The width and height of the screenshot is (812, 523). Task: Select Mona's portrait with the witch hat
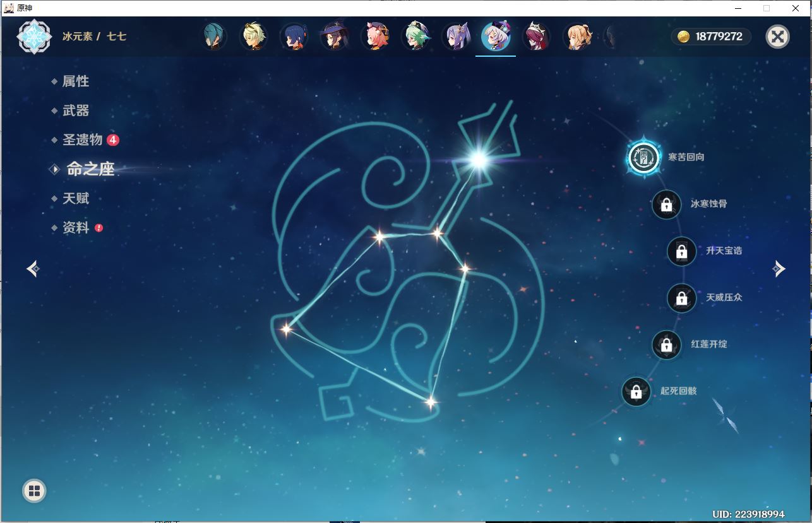point(335,37)
